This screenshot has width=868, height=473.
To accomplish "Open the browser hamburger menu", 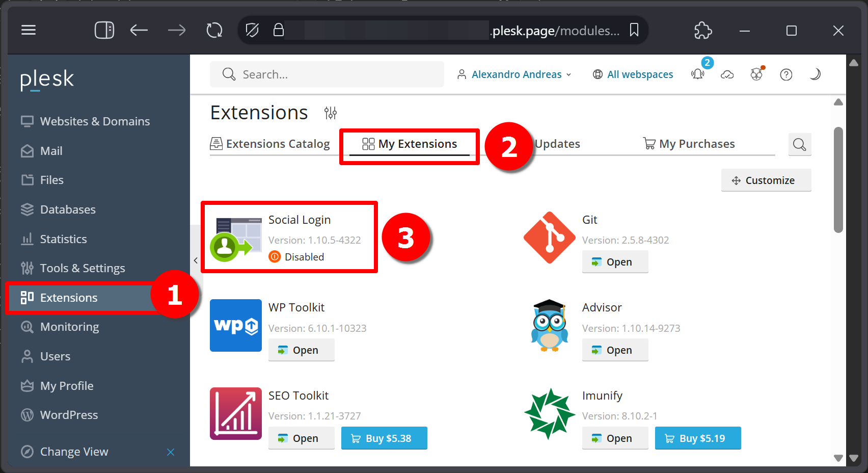I will click(29, 30).
